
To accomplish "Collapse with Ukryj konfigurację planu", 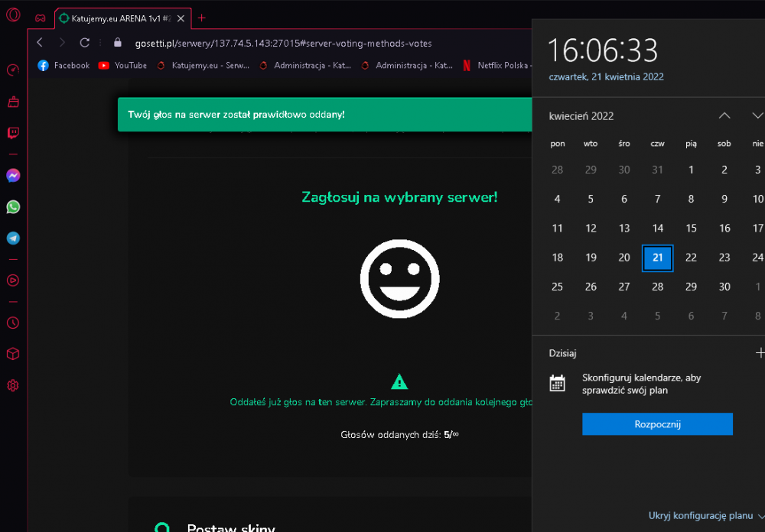I will (706, 515).
